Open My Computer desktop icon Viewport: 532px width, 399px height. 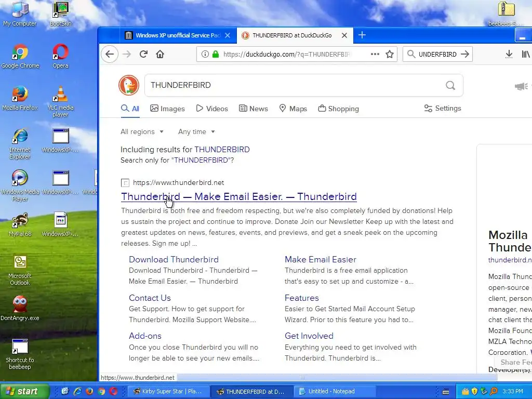pos(20,14)
